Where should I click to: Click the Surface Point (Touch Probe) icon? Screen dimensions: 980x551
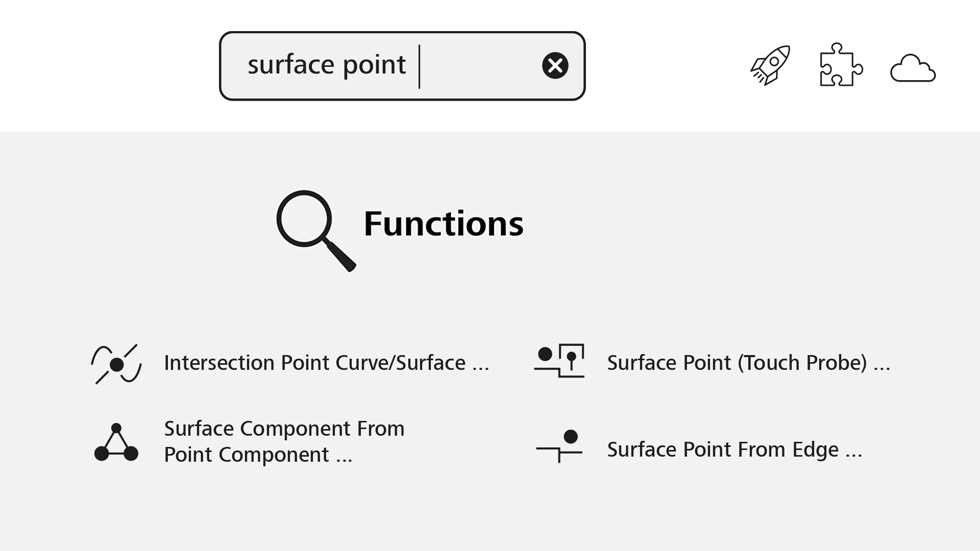click(559, 361)
